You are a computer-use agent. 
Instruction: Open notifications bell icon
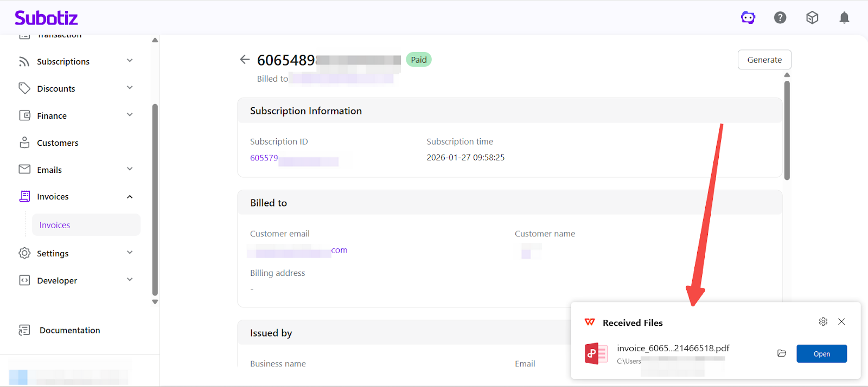[x=844, y=18]
